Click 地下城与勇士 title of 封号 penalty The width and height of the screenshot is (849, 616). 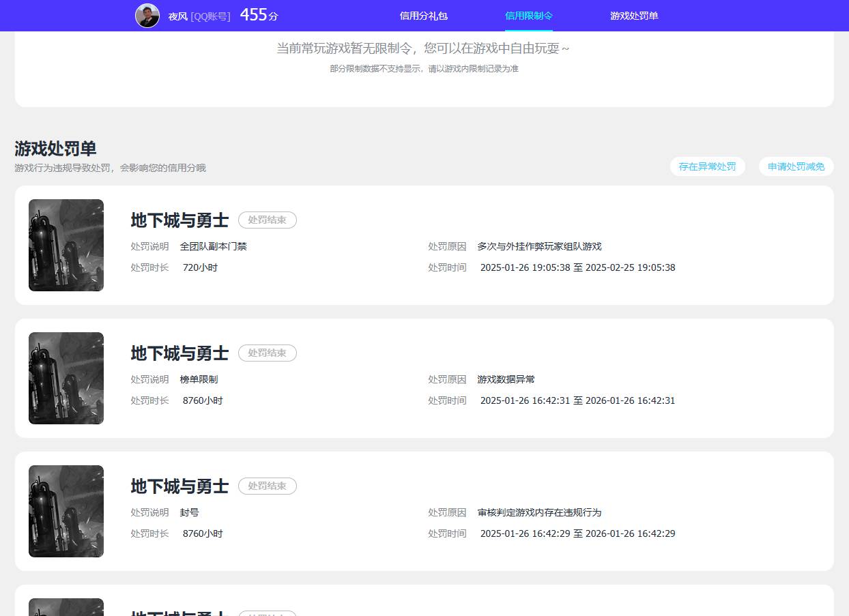click(x=179, y=486)
